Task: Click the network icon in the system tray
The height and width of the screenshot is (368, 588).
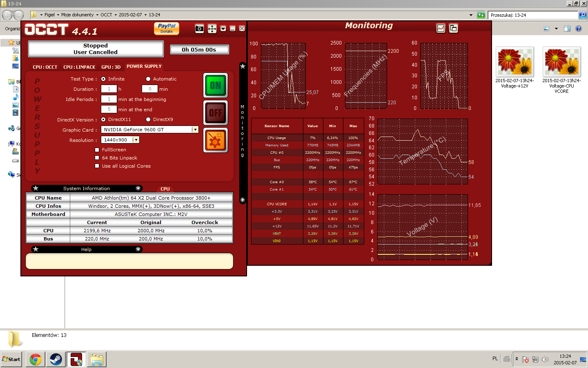Action: pyautogui.click(x=535, y=359)
